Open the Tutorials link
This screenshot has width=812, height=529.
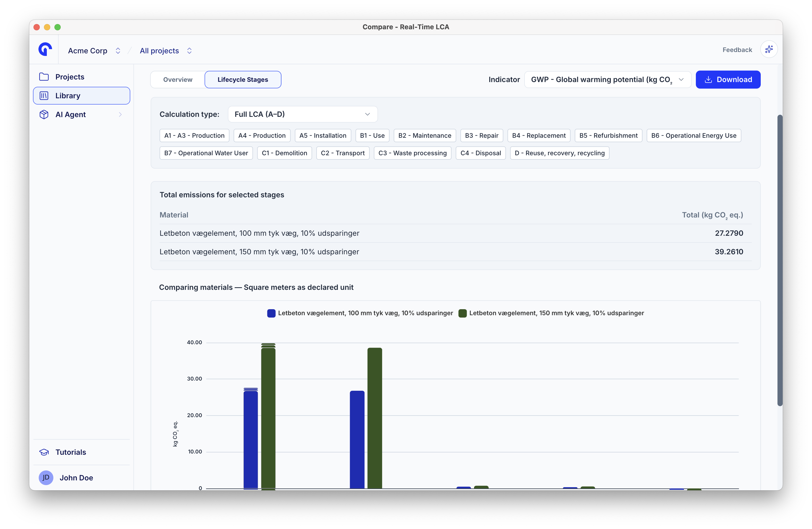point(82,452)
